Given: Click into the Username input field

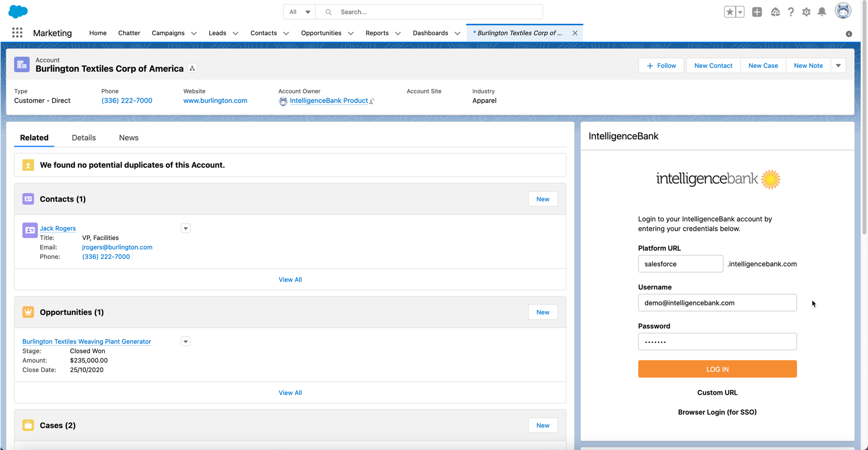Looking at the screenshot, I should 717,303.
